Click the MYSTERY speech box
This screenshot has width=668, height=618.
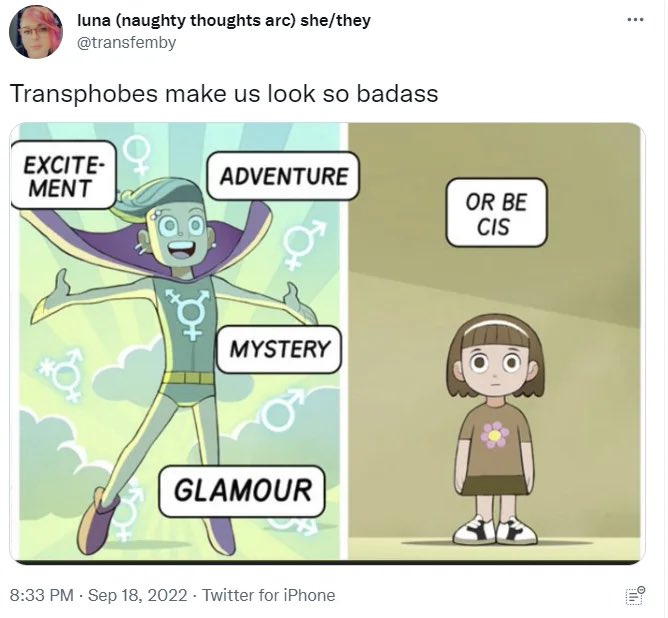coord(279,349)
